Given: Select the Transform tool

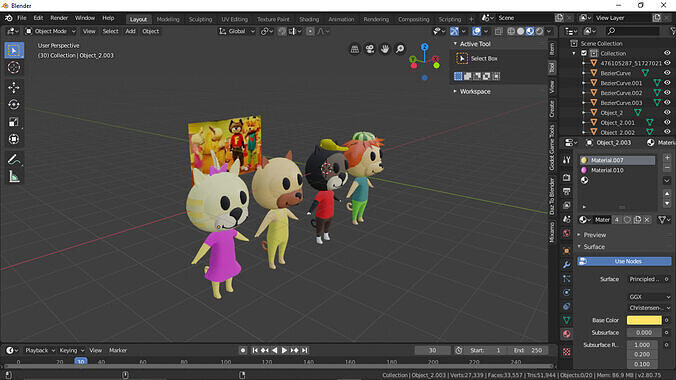Looking at the screenshot, I should pos(14,139).
